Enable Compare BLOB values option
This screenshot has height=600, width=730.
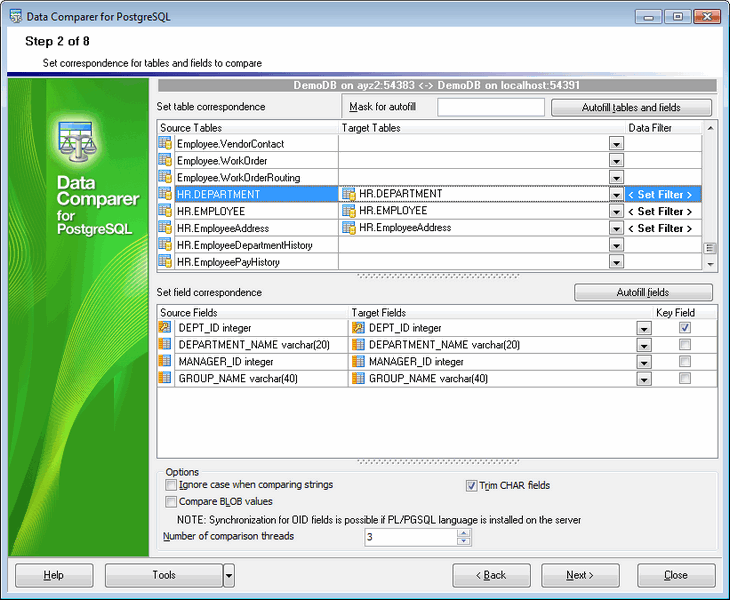[x=171, y=502]
